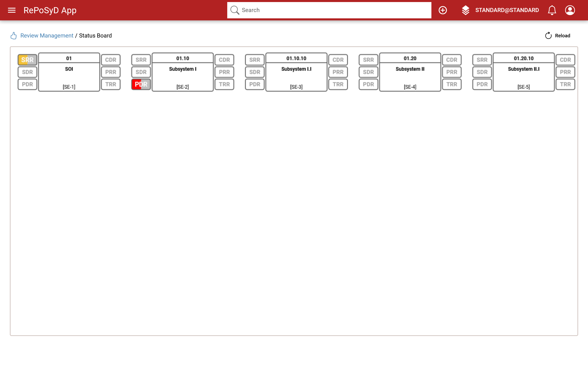This screenshot has width=588, height=367.
Task: Click the Reload circular arrow icon
Action: (x=548, y=36)
